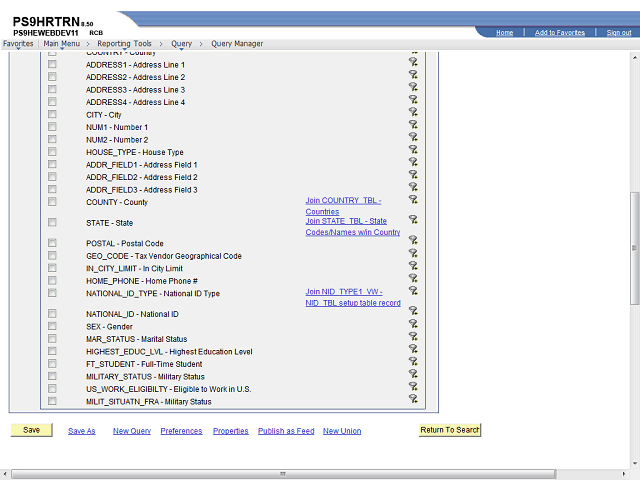Click filter icon for ADDR_FIELD3 row
The width and height of the screenshot is (640, 480).
pos(413,187)
